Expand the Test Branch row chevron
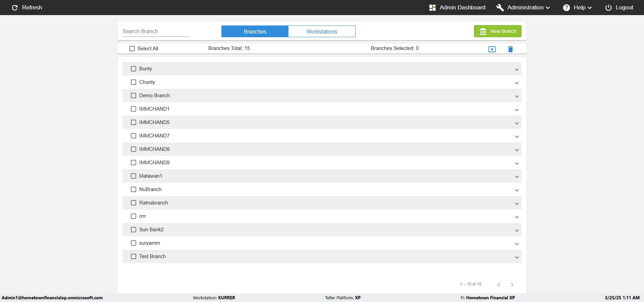Image resolution: width=644 pixels, height=302 pixels. [x=517, y=257]
